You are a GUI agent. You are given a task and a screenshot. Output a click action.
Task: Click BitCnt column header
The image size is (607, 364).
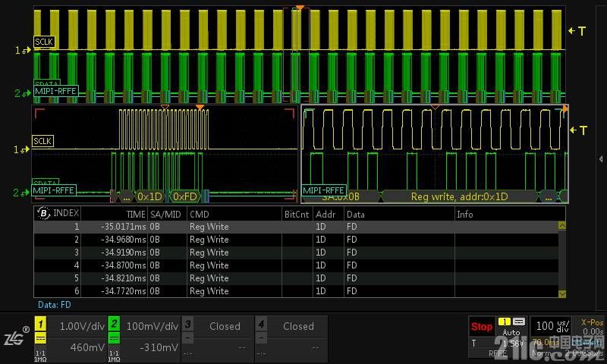click(297, 214)
